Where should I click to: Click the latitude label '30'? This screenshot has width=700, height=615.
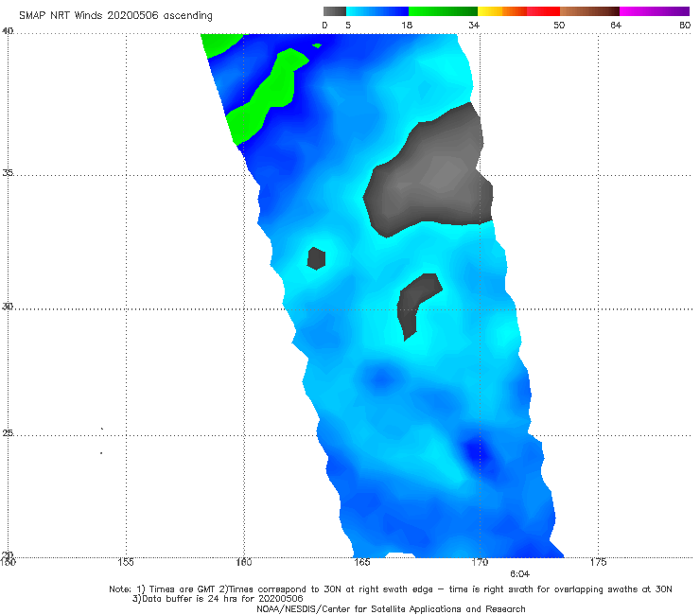click(8, 307)
